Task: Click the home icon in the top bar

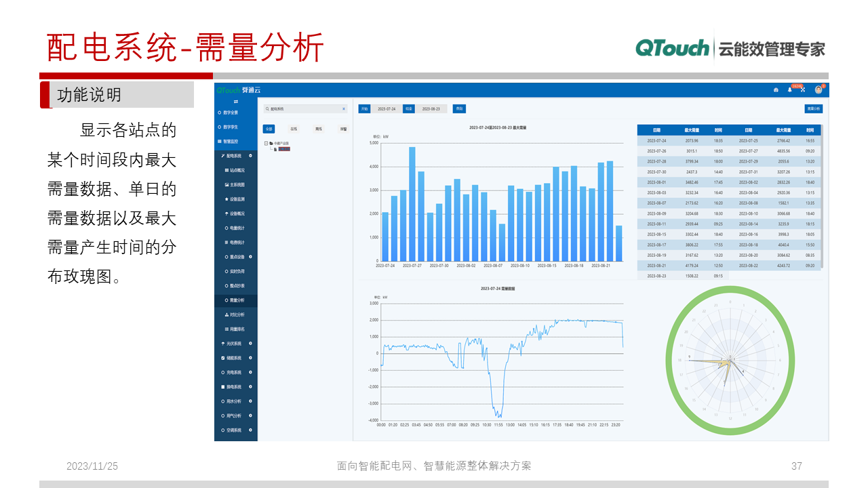Action: [x=776, y=89]
